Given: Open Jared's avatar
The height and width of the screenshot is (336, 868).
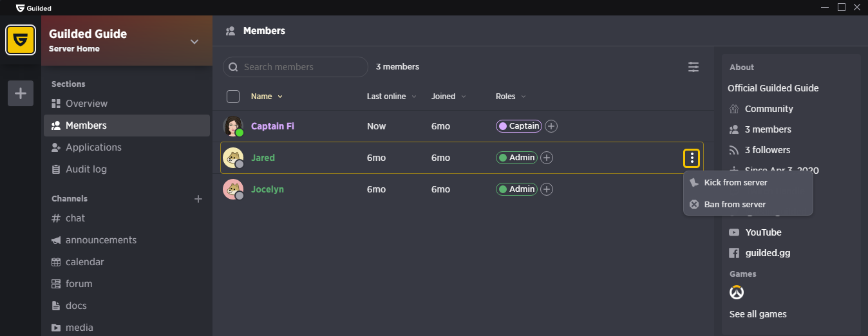Looking at the screenshot, I should [233, 158].
